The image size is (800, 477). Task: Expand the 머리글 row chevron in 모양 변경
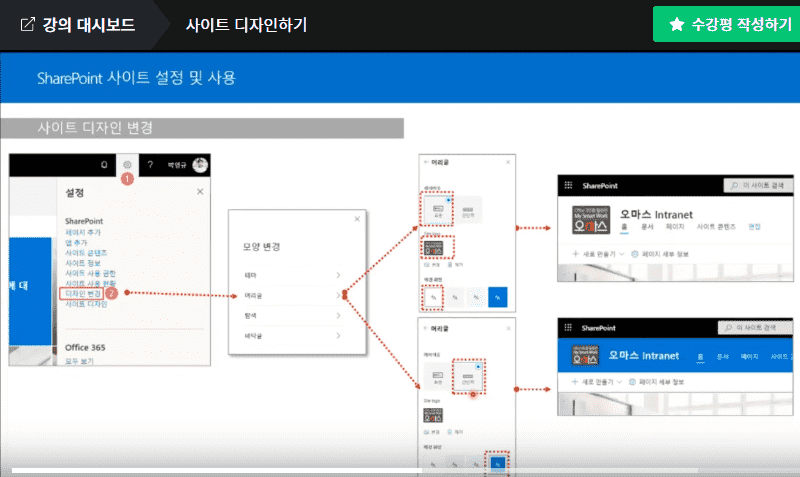338,295
